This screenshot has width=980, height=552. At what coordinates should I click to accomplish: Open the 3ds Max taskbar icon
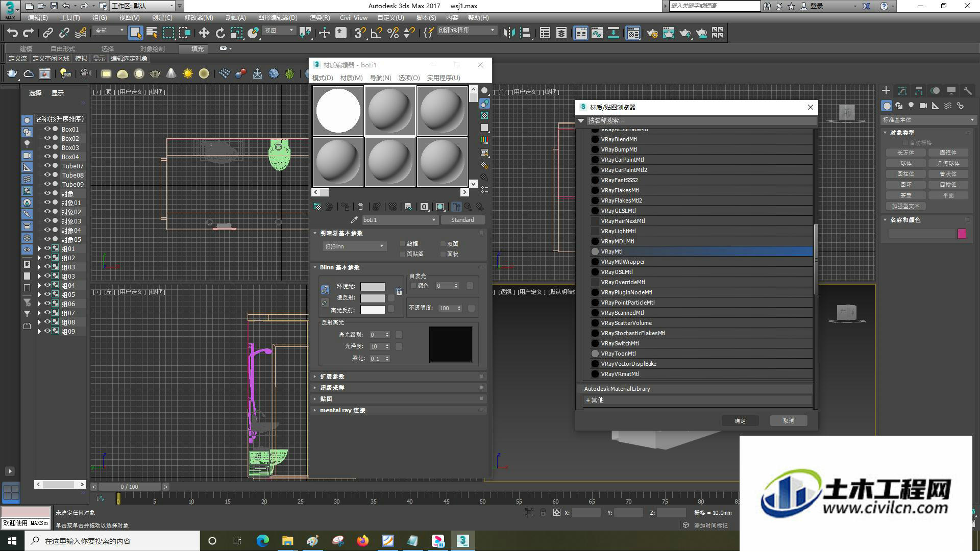pos(462,541)
